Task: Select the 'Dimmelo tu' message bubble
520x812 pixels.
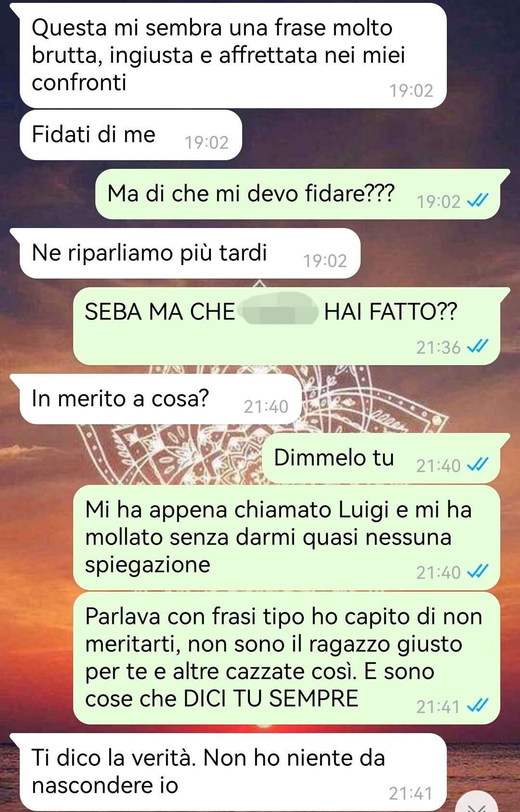Action: coord(381,458)
